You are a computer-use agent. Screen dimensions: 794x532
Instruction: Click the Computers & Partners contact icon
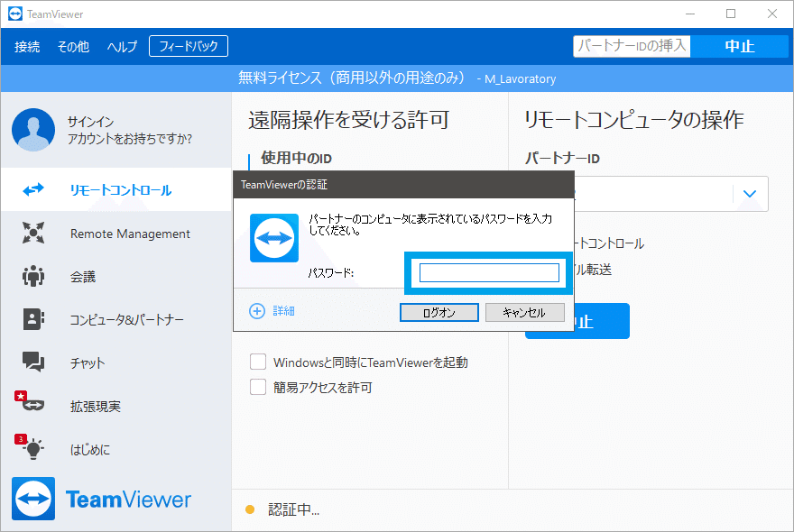coord(33,319)
